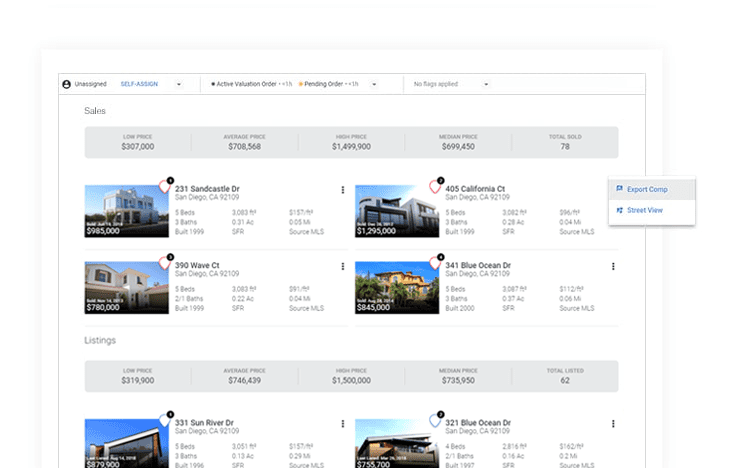Click the 331 Sun River Dr address title
This screenshot has height=468, width=743.
204,423
